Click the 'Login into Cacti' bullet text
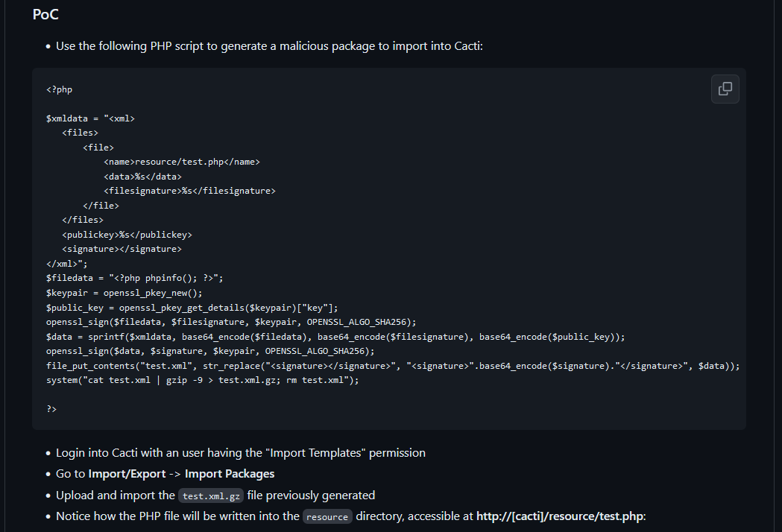The height and width of the screenshot is (532, 782). pyautogui.click(x=240, y=453)
